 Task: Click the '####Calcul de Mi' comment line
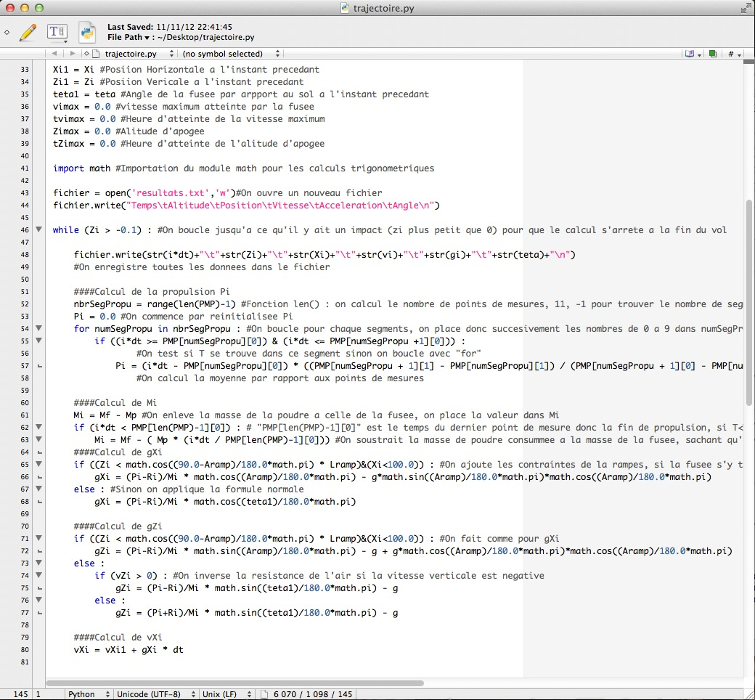[x=115, y=402]
